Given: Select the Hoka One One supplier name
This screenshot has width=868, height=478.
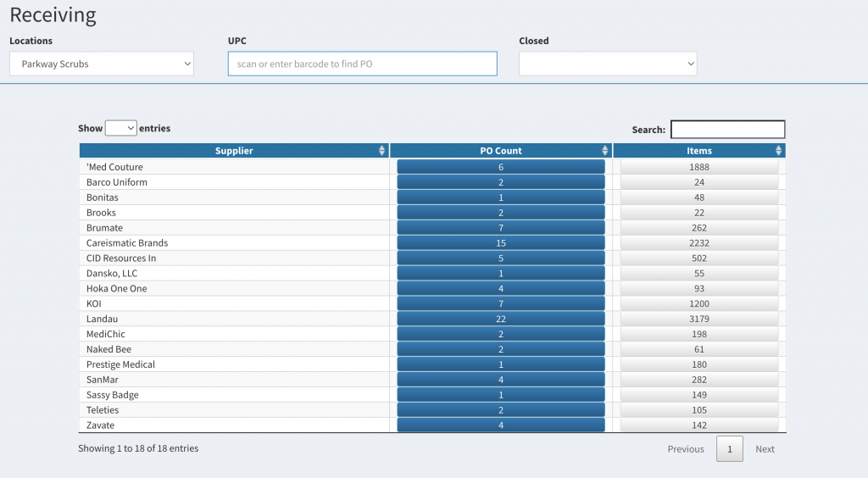Looking at the screenshot, I should pos(116,289).
